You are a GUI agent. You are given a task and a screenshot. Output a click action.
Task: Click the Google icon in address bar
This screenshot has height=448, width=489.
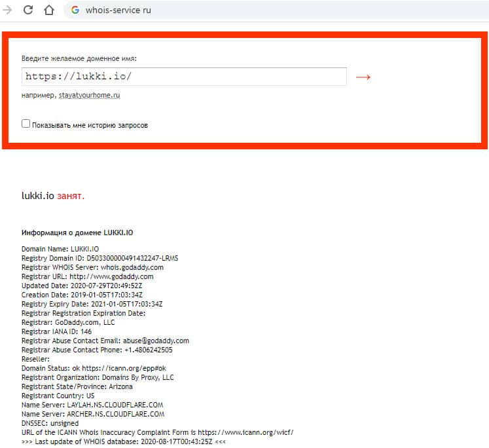[x=75, y=10]
